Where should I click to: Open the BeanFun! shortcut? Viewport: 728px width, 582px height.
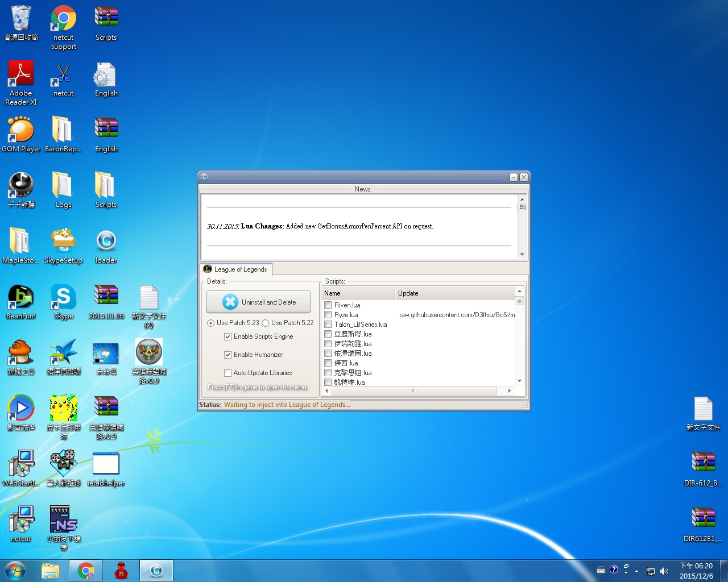[21, 302]
